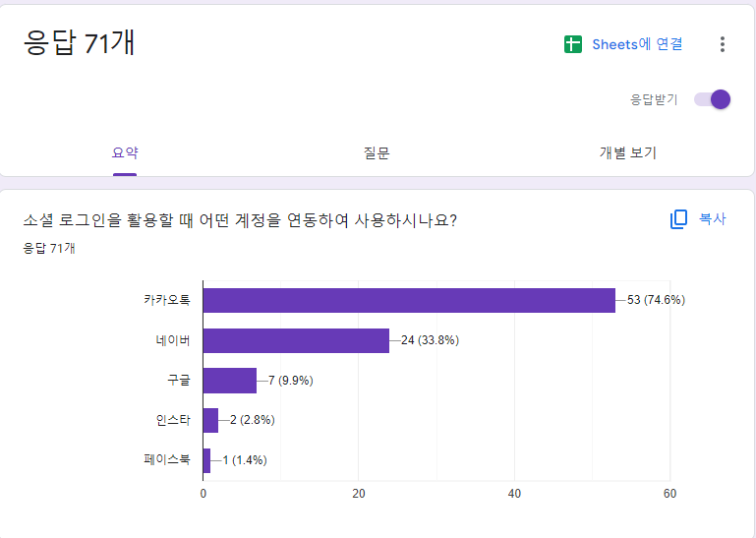Image resolution: width=756 pixels, height=538 pixels.
Task: Switch to the 질문 tab
Action: point(377,153)
